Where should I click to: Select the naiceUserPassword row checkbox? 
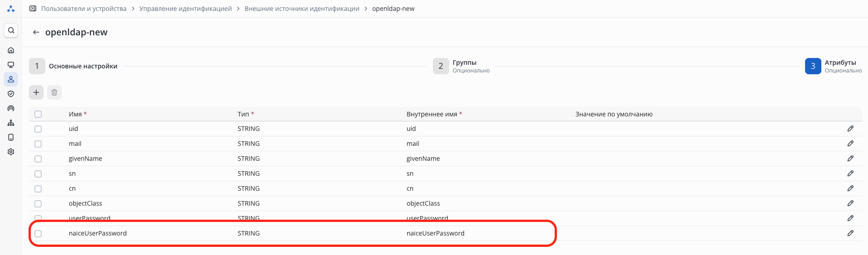38,234
